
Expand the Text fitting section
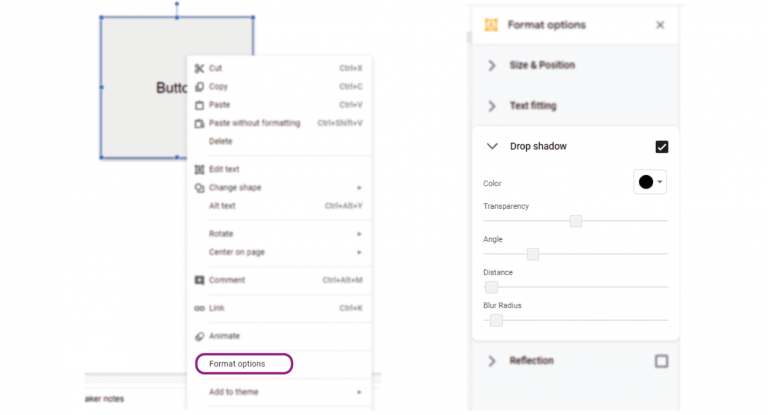(x=492, y=106)
